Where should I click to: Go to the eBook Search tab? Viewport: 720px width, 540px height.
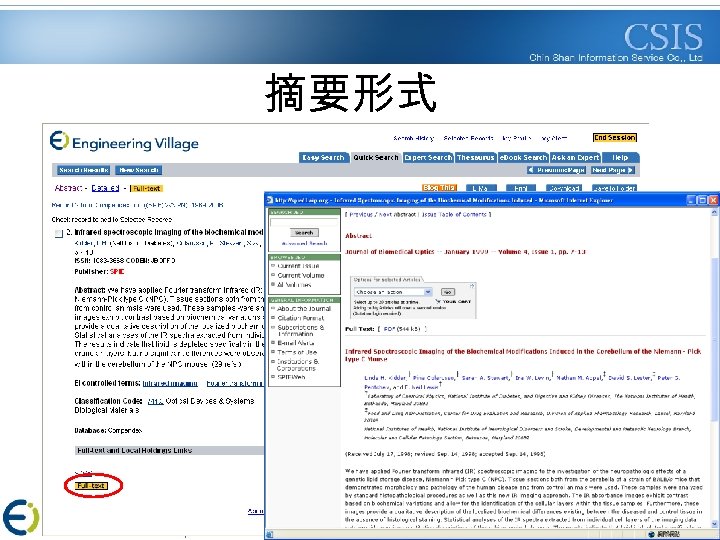click(523, 158)
